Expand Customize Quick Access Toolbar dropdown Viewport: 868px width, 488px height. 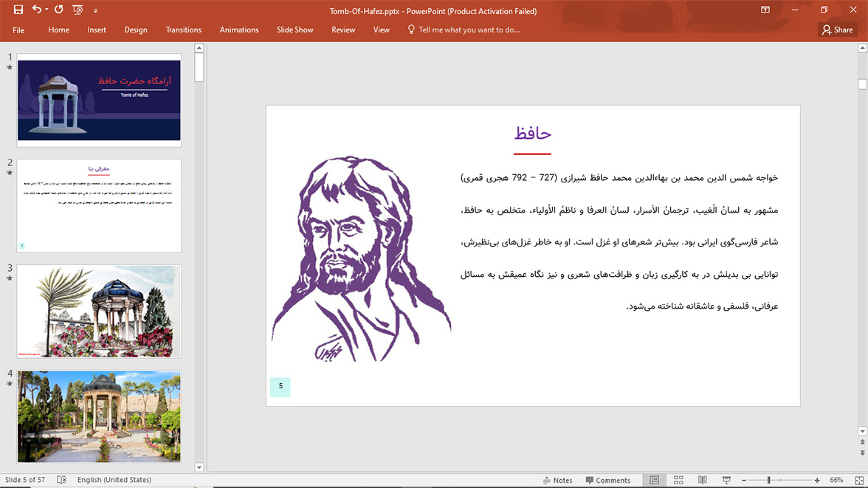click(x=95, y=11)
